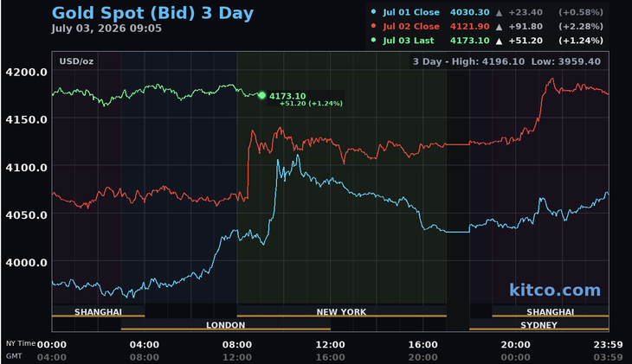Click the 12:00 NY time axis label
The width and height of the screenshot is (632, 364).
[x=330, y=345]
